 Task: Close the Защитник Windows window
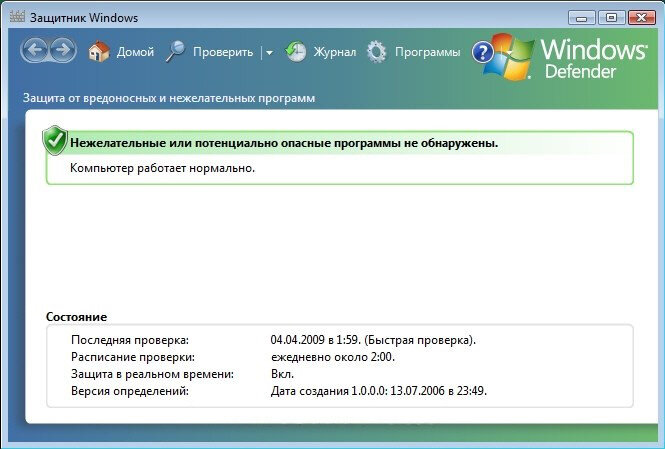pyautogui.click(x=641, y=18)
